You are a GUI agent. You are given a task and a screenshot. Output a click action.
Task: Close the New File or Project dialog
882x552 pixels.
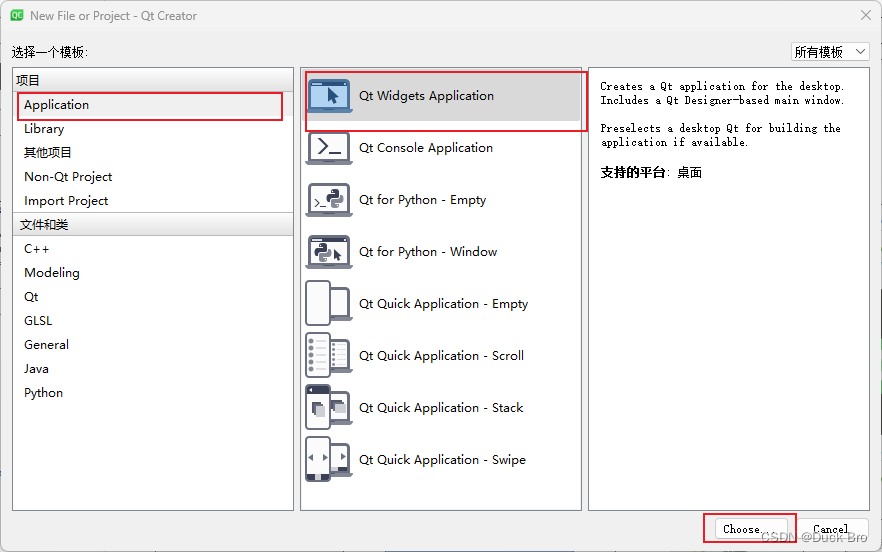(x=866, y=15)
